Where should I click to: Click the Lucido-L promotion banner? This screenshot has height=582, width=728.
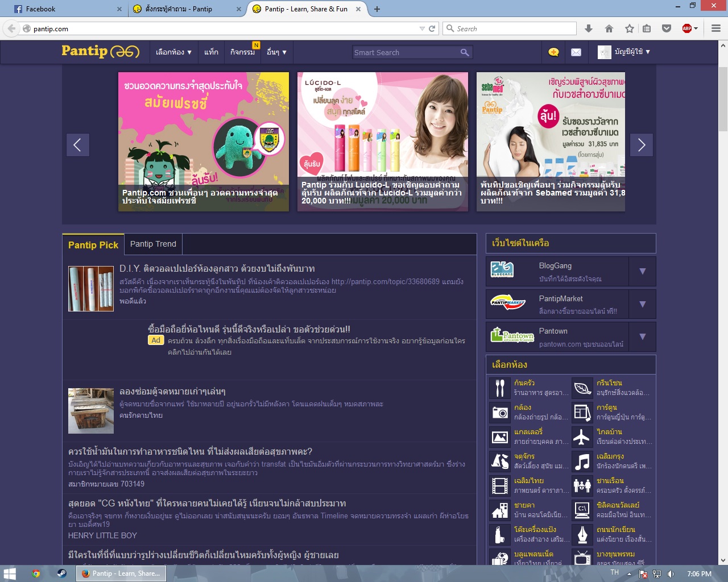click(x=383, y=142)
